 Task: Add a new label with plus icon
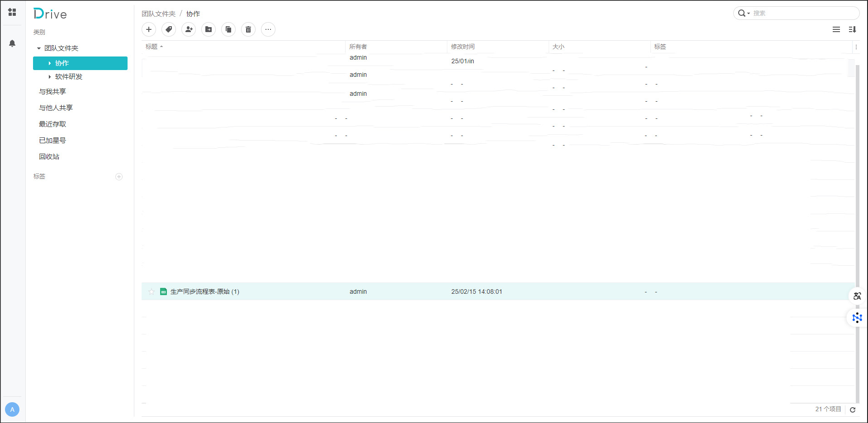pos(119,177)
